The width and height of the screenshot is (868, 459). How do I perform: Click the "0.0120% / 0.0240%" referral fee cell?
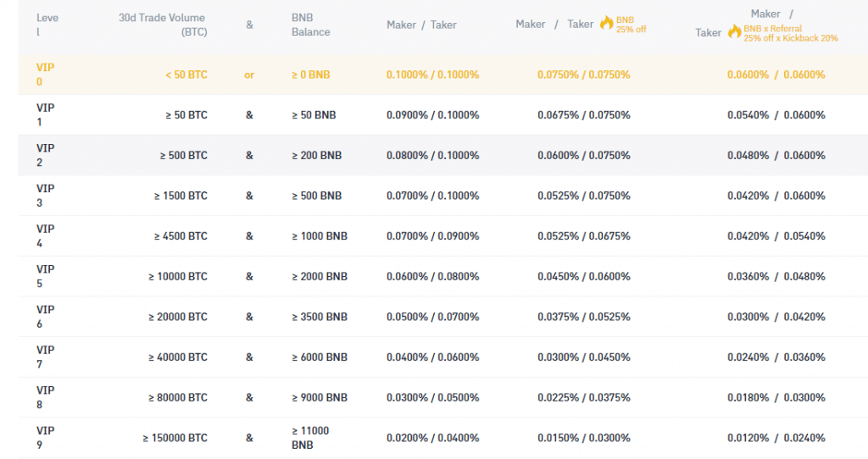click(776, 438)
